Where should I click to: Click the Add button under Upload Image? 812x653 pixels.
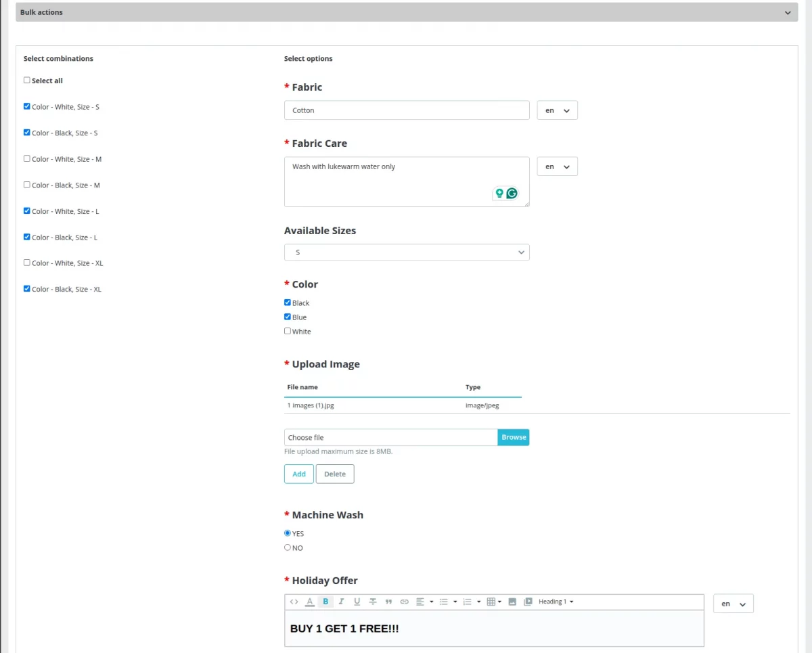tap(298, 474)
